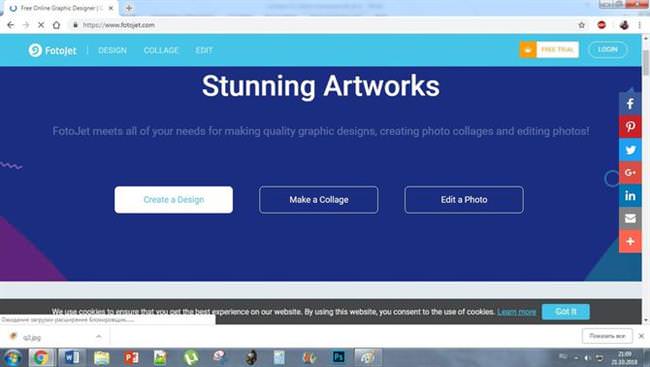Open File Explorer folder from the taskbar
Image resolution: width=650 pixels, height=367 pixels.
[102, 357]
